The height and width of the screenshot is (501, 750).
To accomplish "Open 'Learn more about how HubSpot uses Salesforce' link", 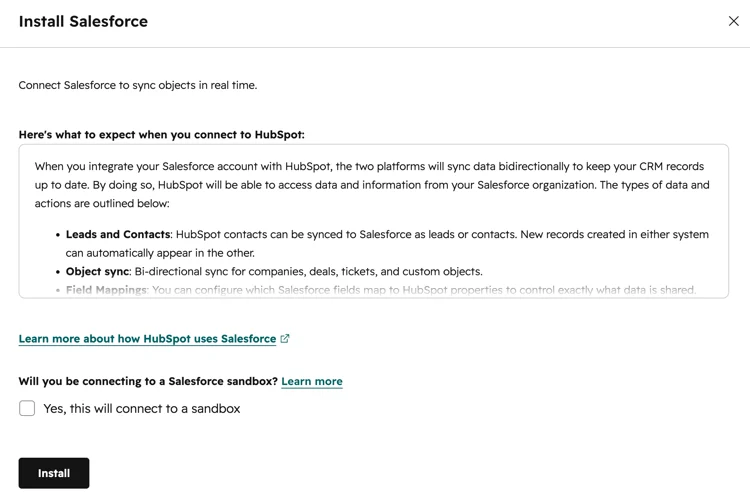I will (x=147, y=339).
